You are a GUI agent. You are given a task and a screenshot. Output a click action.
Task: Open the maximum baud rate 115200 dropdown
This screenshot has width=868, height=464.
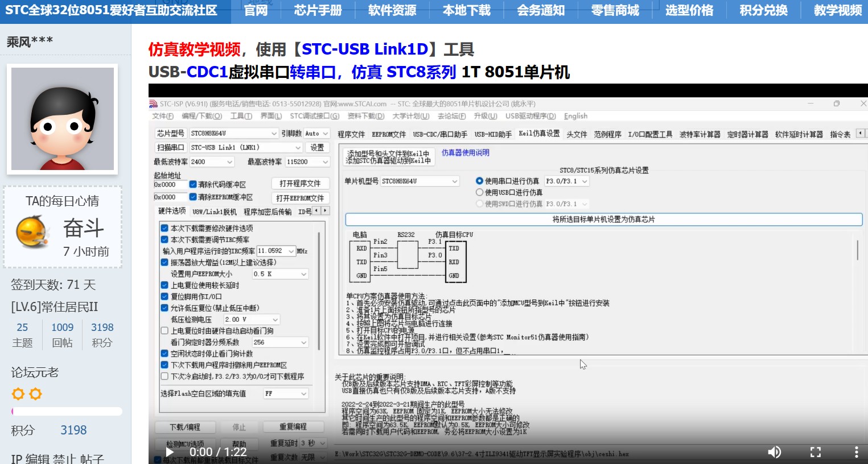[x=307, y=161]
